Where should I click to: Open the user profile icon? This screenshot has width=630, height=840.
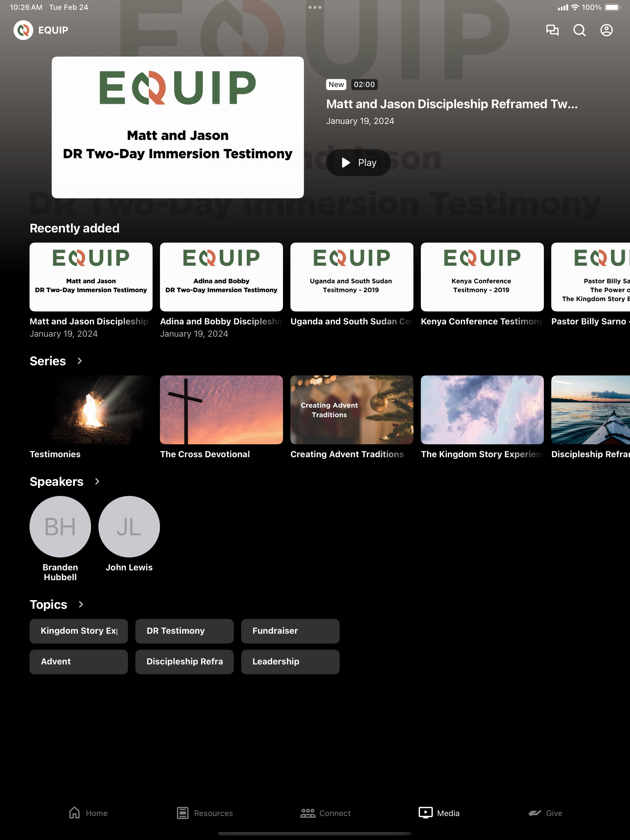pyautogui.click(x=606, y=30)
